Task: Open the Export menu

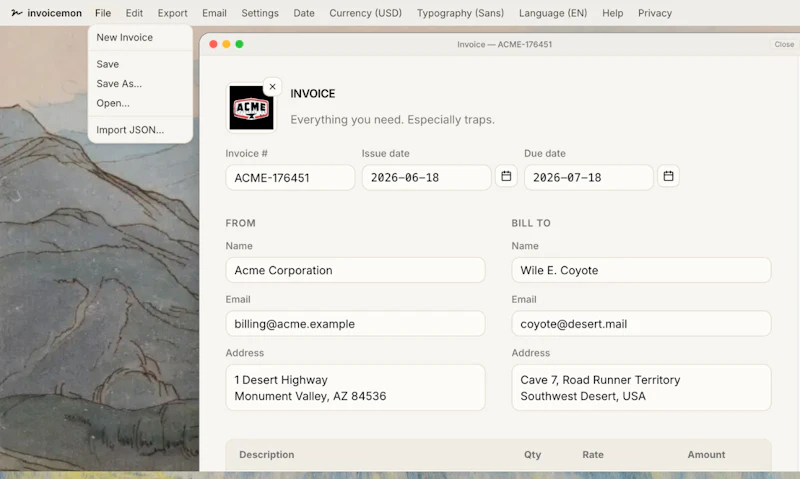Action: (x=172, y=13)
